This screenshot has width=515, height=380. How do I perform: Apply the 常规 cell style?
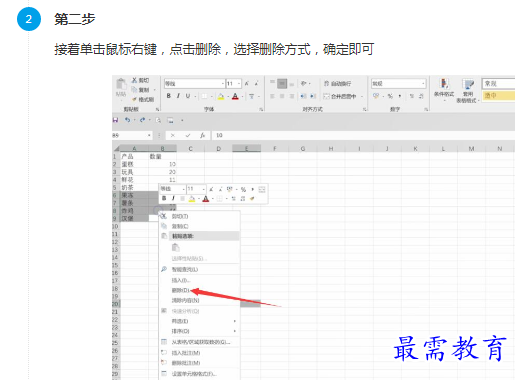pos(499,84)
